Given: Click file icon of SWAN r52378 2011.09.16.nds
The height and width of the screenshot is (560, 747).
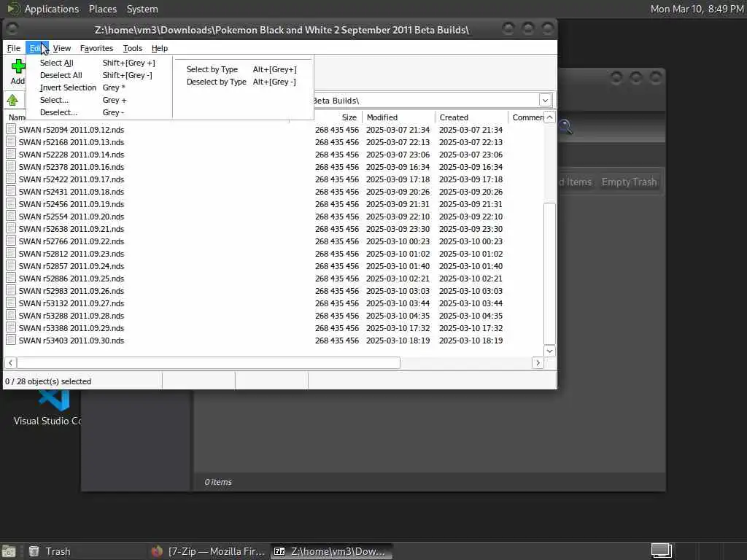Looking at the screenshot, I should tap(11, 166).
